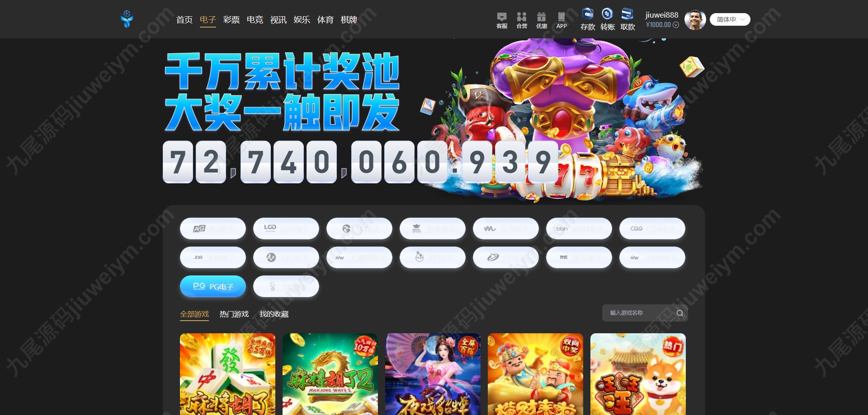Click the site logo in header
Image resolution: width=868 pixels, height=415 pixels.
(127, 19)
